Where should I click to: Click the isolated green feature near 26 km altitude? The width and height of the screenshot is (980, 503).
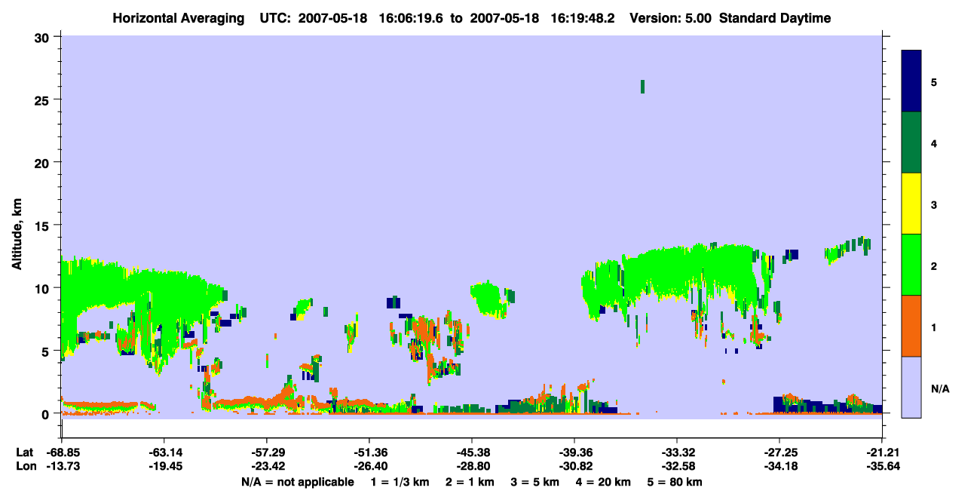642,87
